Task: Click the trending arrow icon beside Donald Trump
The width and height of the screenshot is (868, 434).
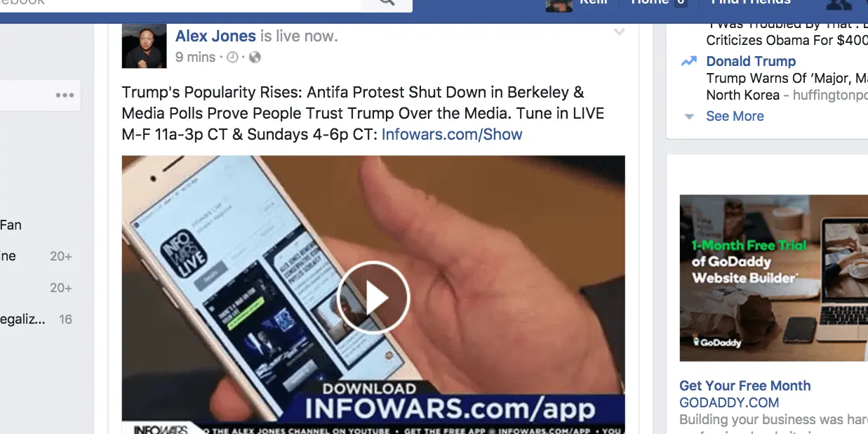Action: (x=689, y=62)
